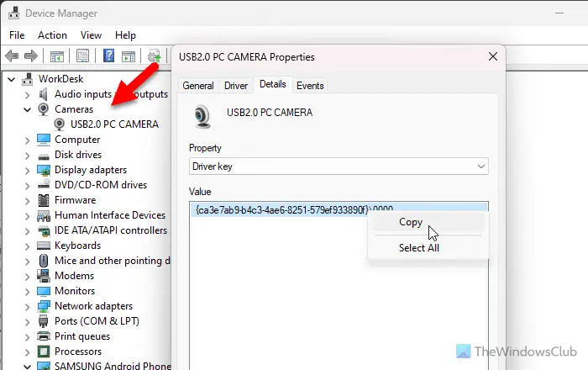Click the Firmware category icon
588x370 pixels.
[43, 200]
